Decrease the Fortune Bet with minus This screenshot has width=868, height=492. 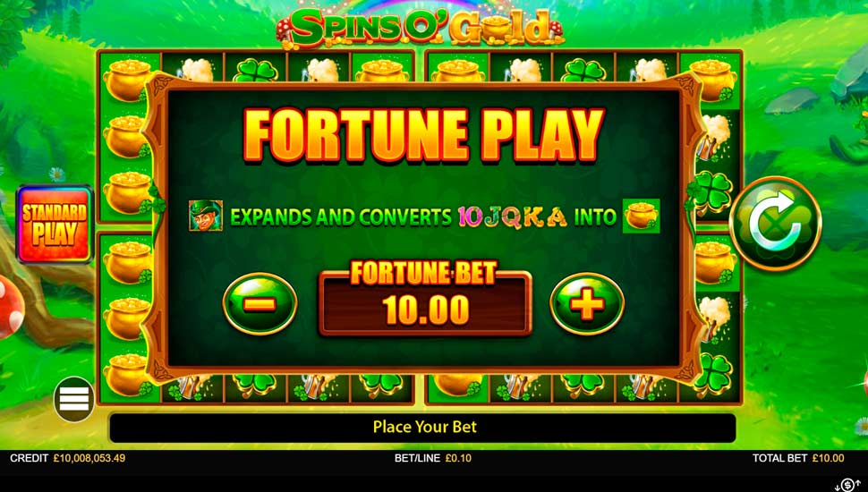pos(260,303)
